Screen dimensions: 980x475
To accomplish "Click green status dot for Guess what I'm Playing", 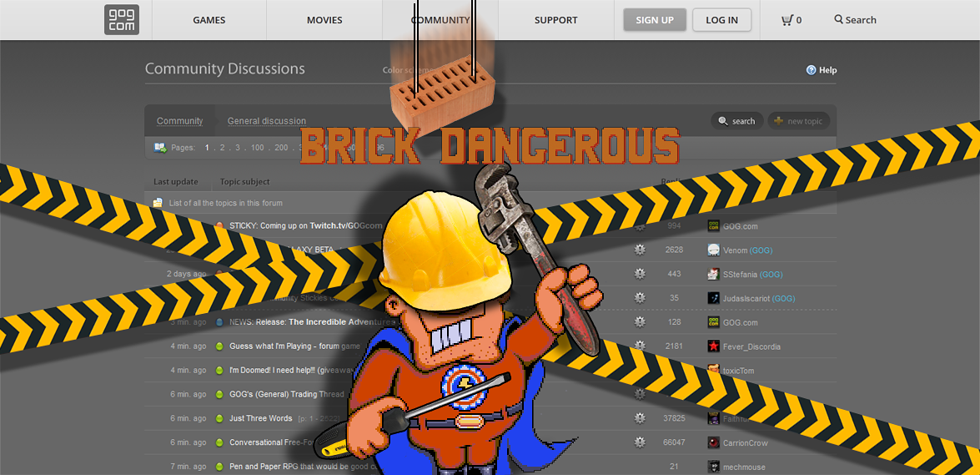I will (x=219, y=346).
